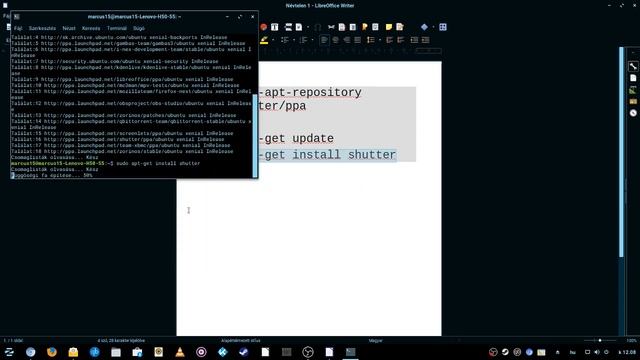Click the line spacing icon
This screenshot has width=640, height=360.
[x=371, y=40]
